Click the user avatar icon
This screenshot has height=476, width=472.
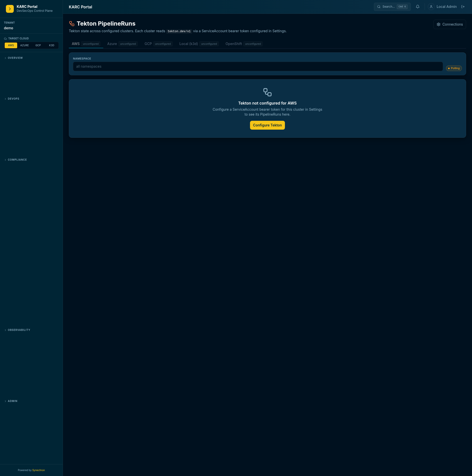point(431,7)
